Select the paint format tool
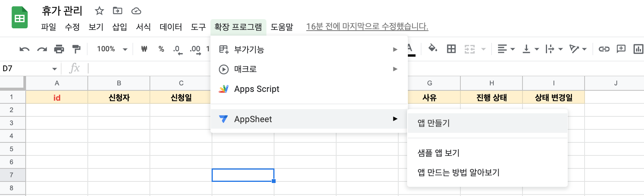Viewport: 644px width, 196px height. pos(76,49)
